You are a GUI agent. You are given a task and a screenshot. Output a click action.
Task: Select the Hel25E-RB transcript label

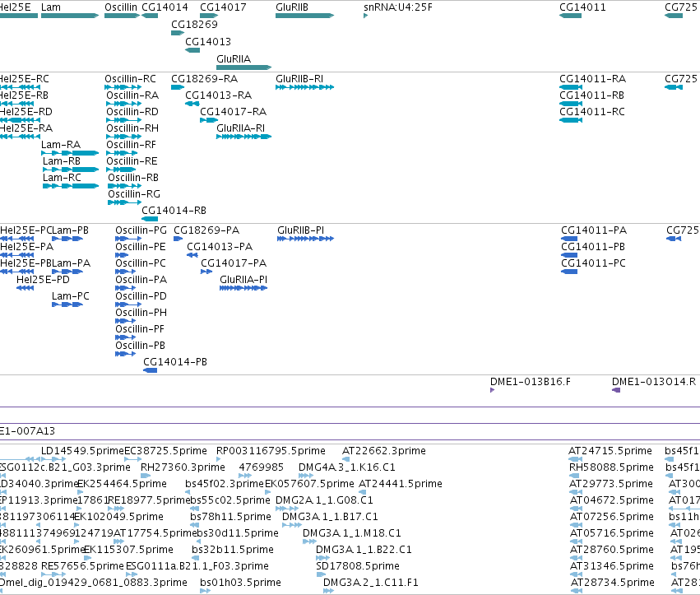click(x=24, y=95)
